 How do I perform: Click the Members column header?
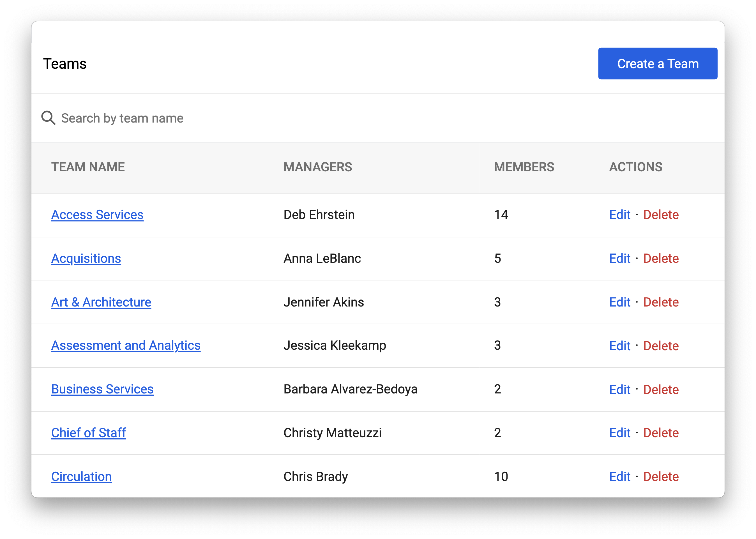[x=524, y=167]
